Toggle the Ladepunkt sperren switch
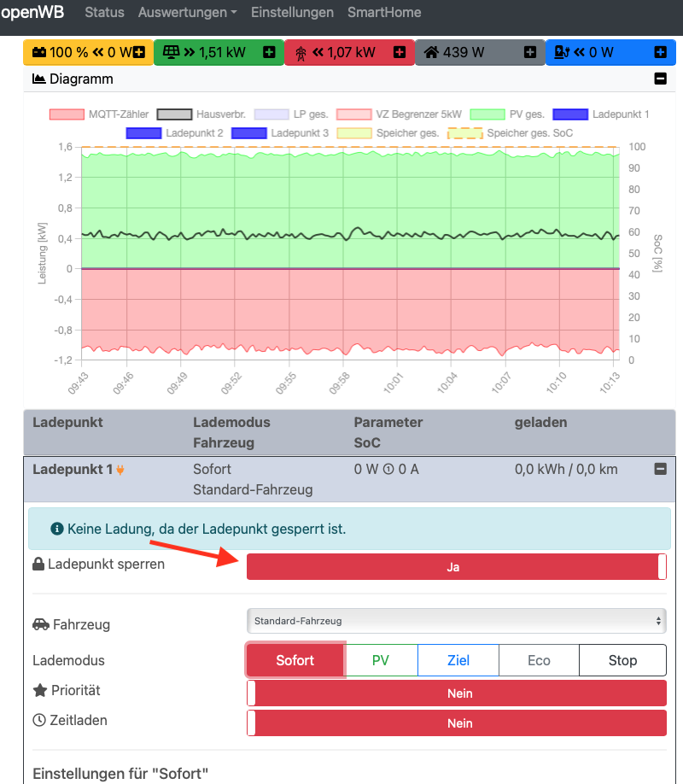The height and width of the screenshot is (784, 683). tap(456, 566)
